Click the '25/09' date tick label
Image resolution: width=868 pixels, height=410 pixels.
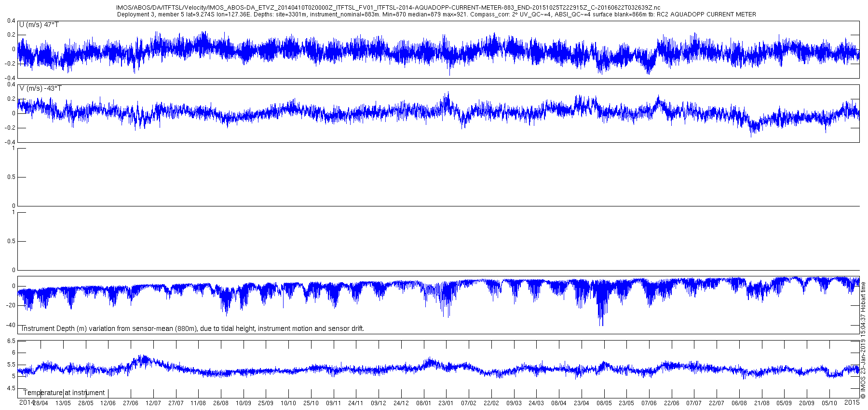pyautogui.click(x=266, y=403)
